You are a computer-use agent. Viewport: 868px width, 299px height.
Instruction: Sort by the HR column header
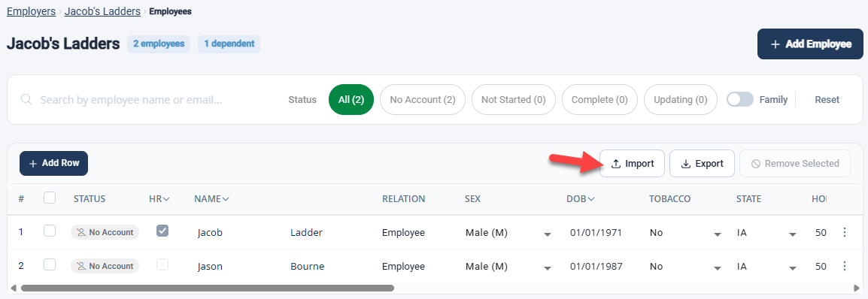(159, 199)
